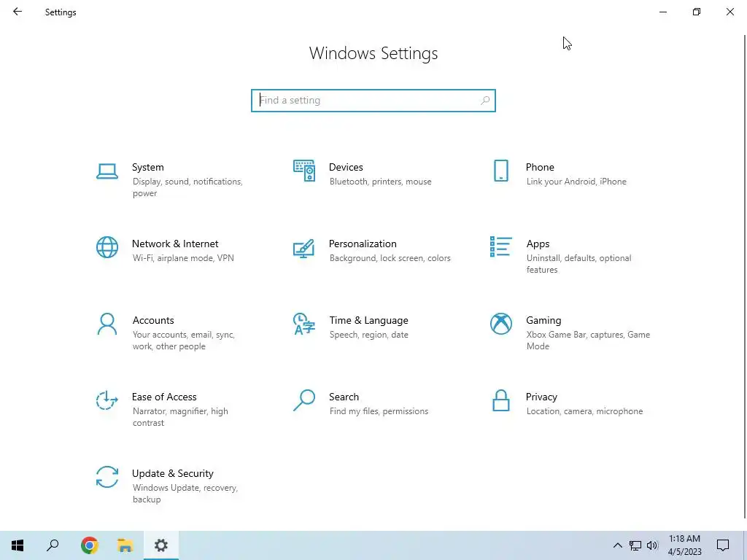
Task: Click the Find a setting search field
Action: (373, 101)
